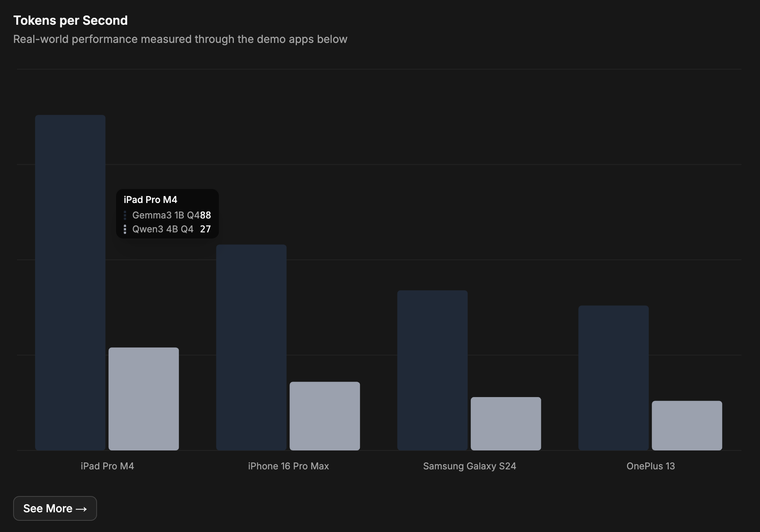Click the Samsung Galaxy S24 axis label

click(x=469, y=466)
